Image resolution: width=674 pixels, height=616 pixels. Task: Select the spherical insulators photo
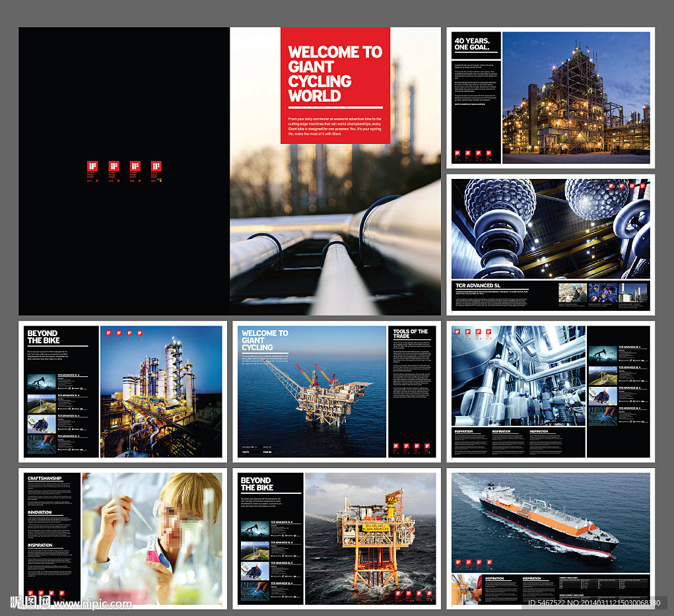(551, 228)
